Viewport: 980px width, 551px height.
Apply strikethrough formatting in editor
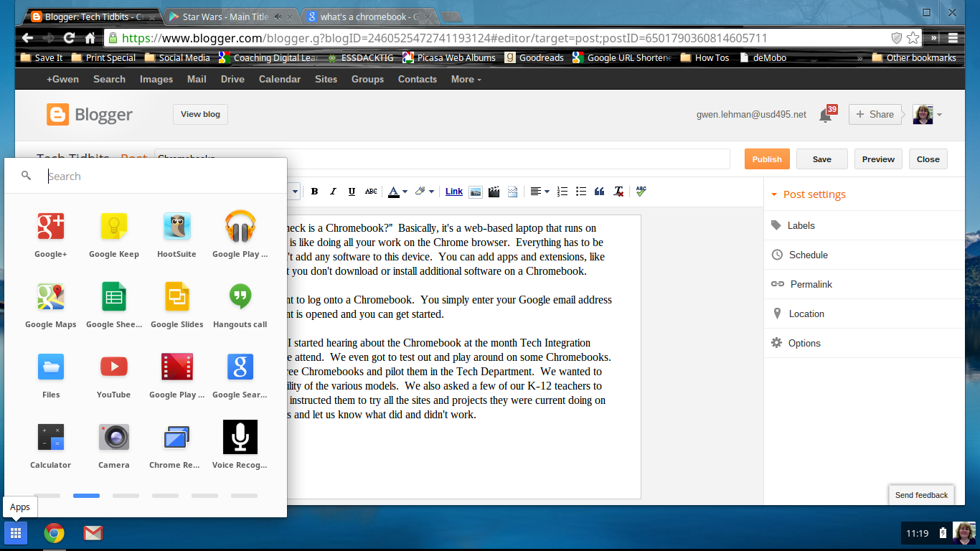(x=371, y=192)
